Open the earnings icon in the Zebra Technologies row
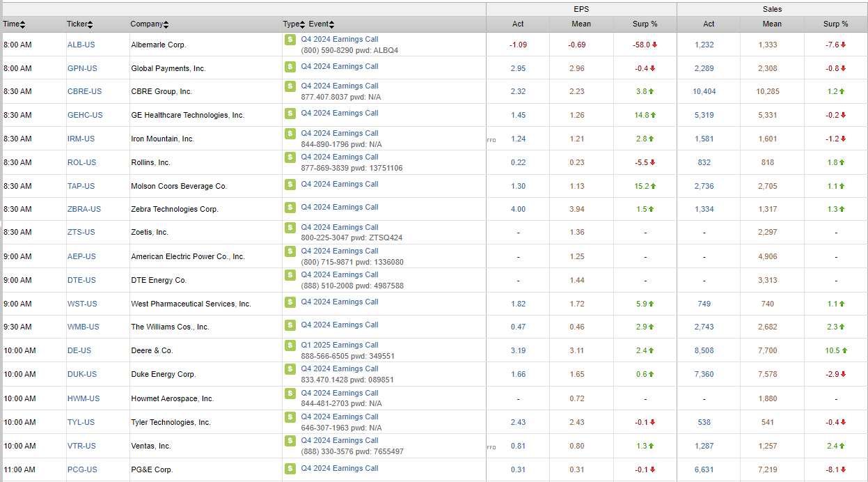The image size is (868, 482). pos(290,208)
